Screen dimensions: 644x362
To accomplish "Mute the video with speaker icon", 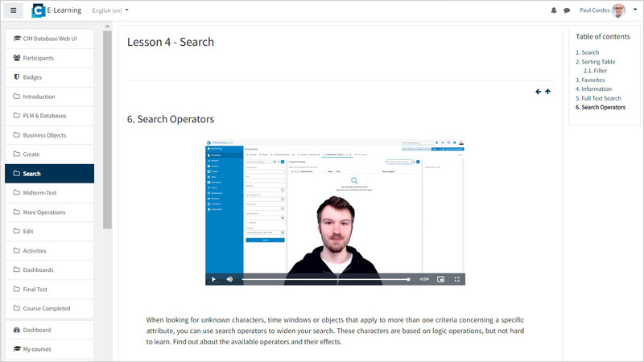I will click(x=229, y=279).
